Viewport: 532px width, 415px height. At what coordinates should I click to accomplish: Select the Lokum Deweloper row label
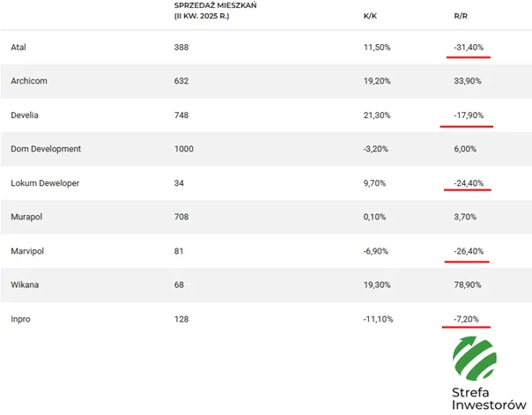click(x=45, y=183)
